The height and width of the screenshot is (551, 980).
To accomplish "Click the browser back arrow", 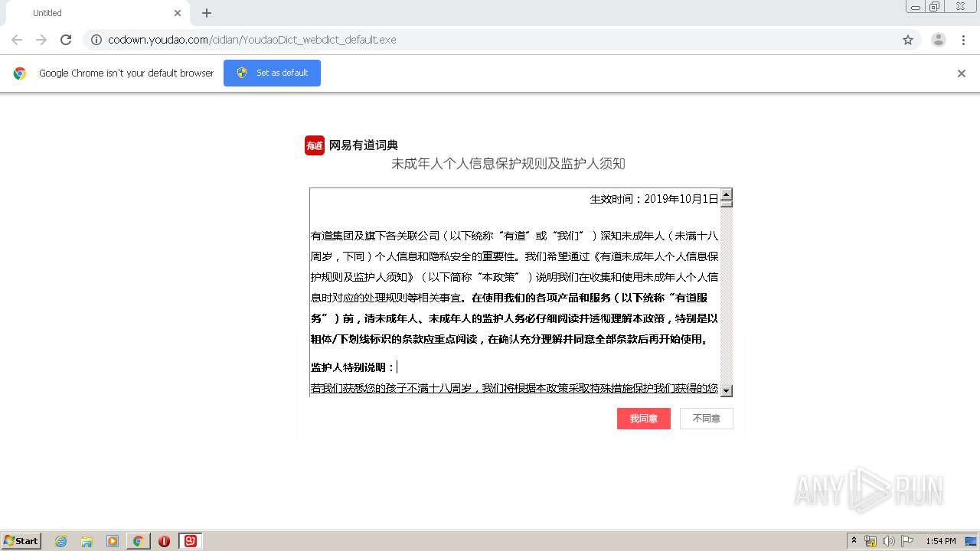I will [17, 40].
